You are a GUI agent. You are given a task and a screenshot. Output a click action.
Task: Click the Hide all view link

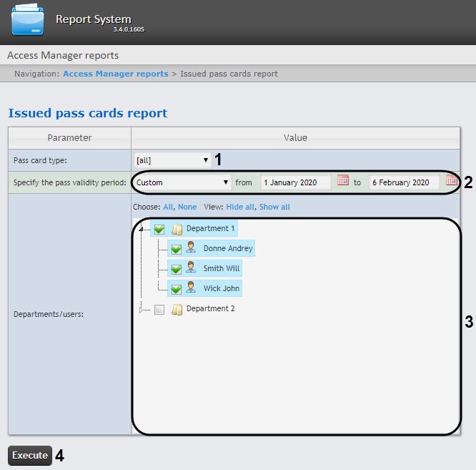pyautogui.click(x=240, y=207)
